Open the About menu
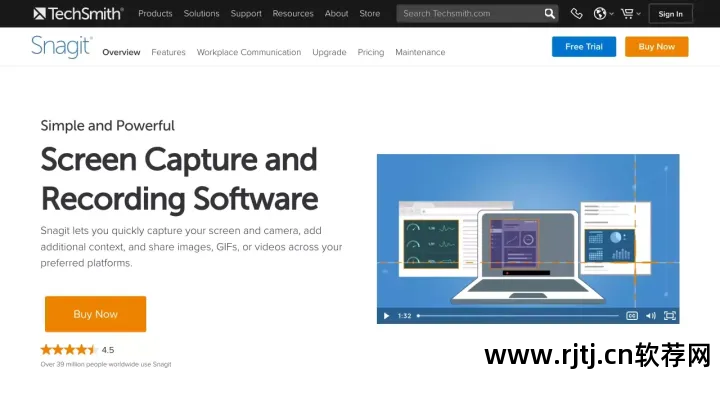Screen dimensions: 720x401 point(337,14)
